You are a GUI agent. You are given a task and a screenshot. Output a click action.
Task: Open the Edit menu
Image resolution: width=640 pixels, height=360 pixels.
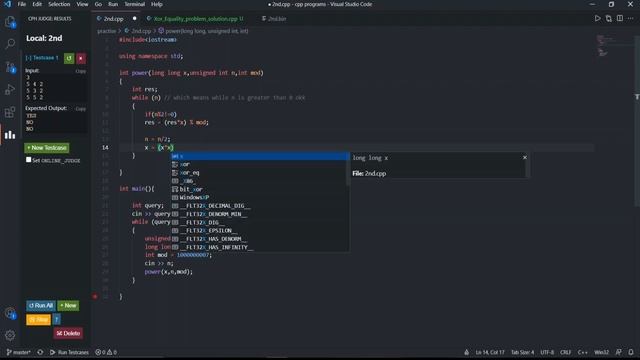pyautogui.click(x=37, y=4)
